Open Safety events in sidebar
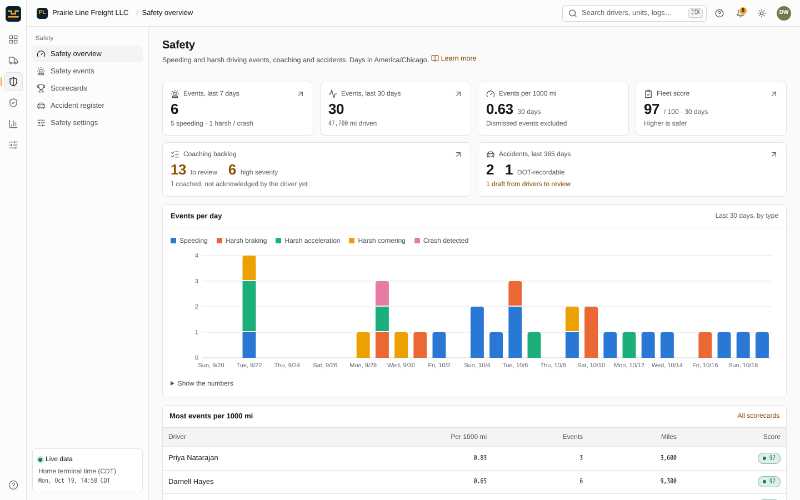The image size is (800, 500). (87, 71)
